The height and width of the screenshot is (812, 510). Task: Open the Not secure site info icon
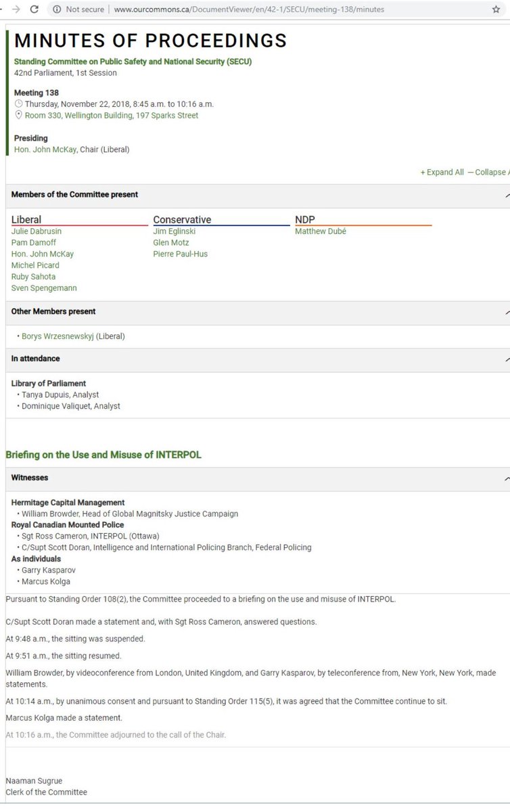[x=56, y=9]
